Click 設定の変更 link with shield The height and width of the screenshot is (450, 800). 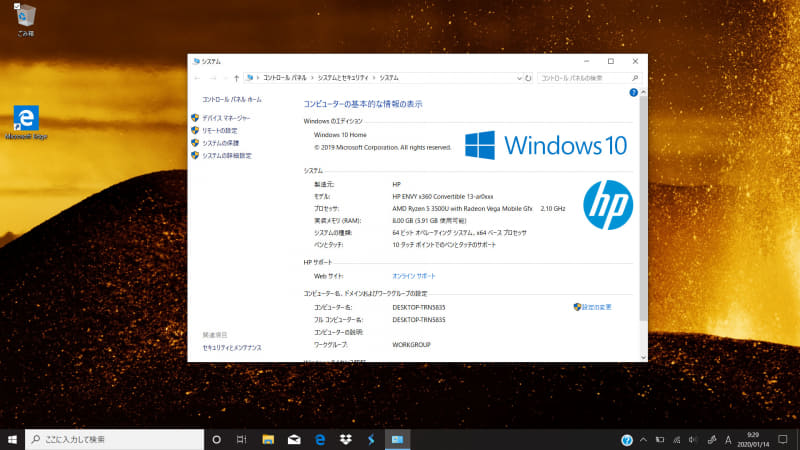pyautogui.click(x=592, y=307)
